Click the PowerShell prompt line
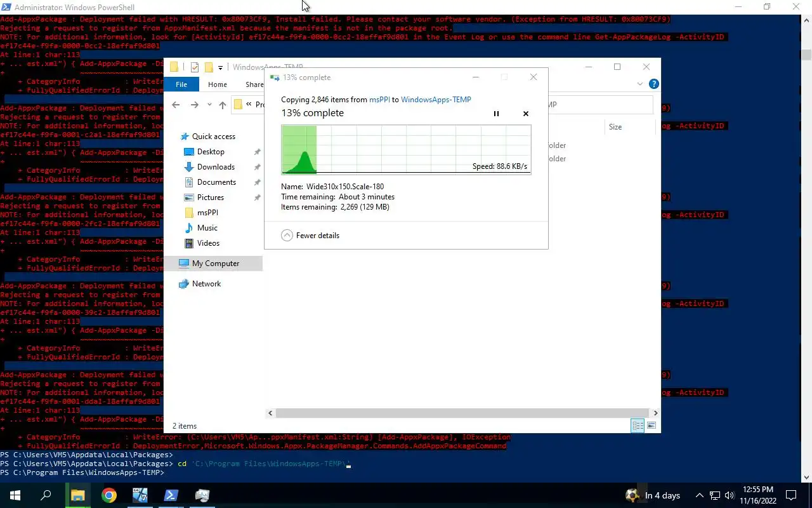812x508 pixels. pyautogui.click(x=82, y=473)
